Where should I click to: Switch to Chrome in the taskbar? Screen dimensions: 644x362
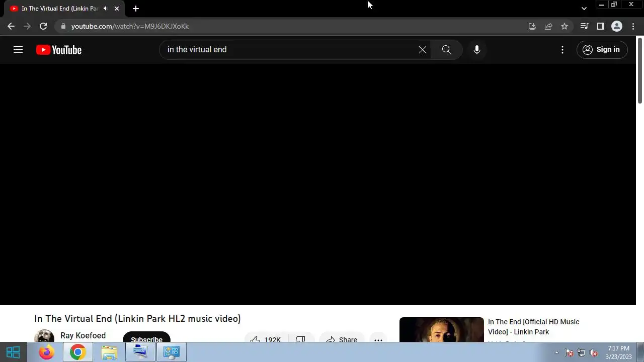77,352
